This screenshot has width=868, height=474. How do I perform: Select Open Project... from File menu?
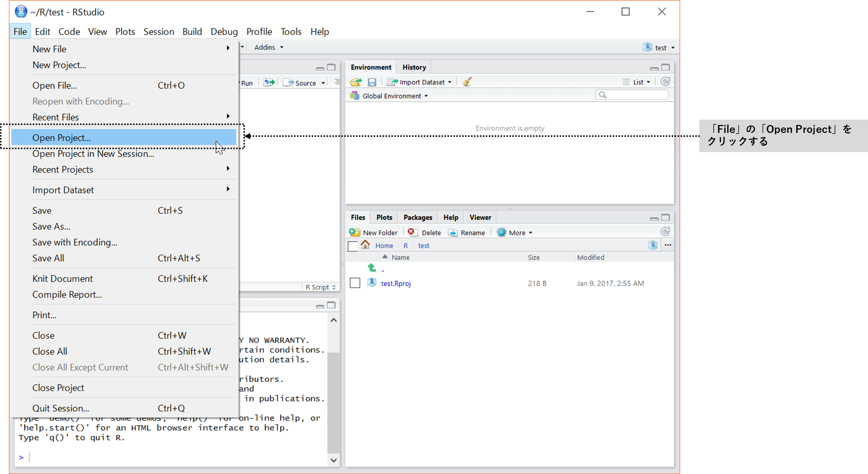tap(61, 138)
